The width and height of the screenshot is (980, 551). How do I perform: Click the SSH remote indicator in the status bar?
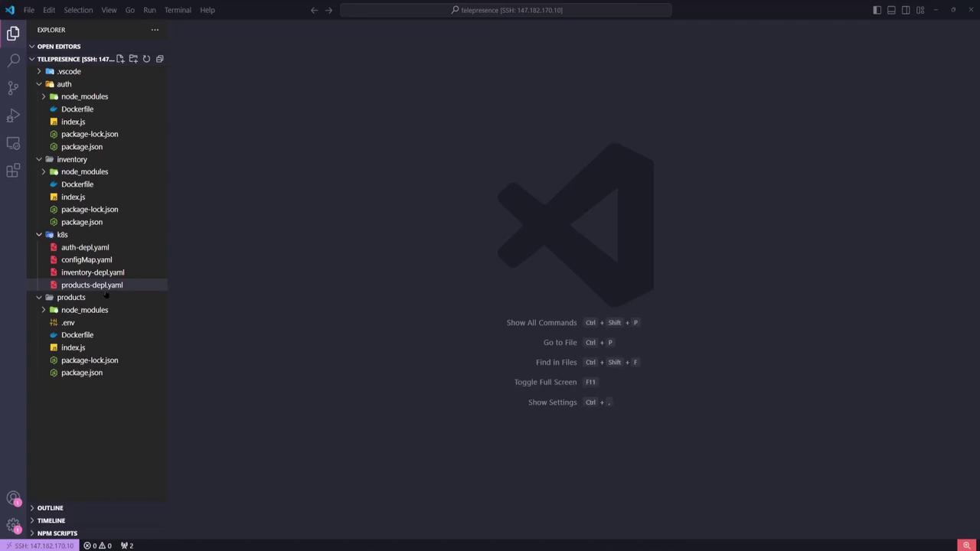pos(39,546)
